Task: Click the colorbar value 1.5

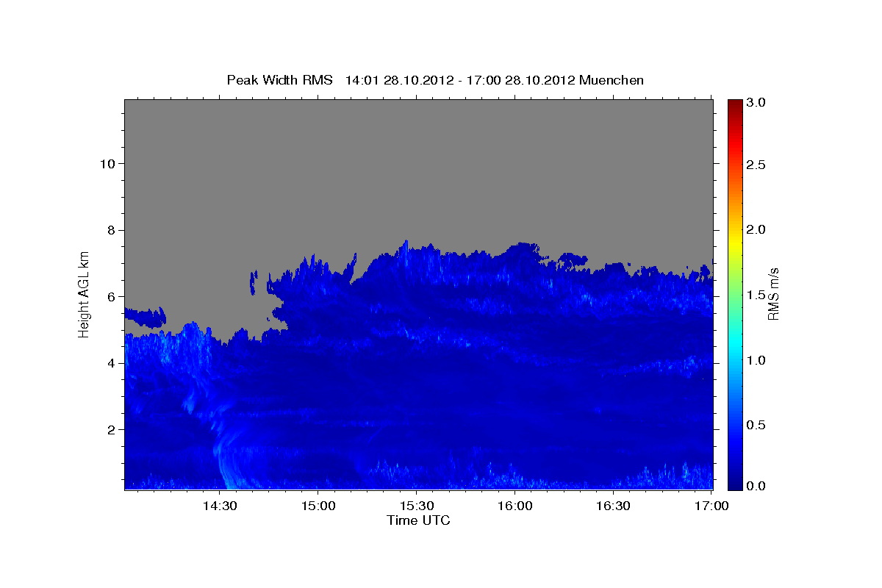Action: pyautogui.click(x=756, y=295)
